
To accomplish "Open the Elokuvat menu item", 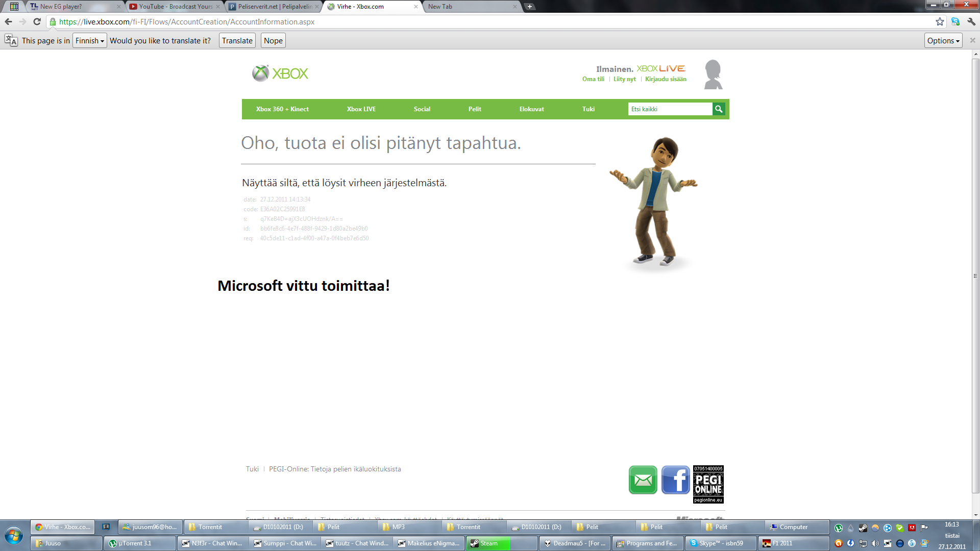I will pos(532,109).
